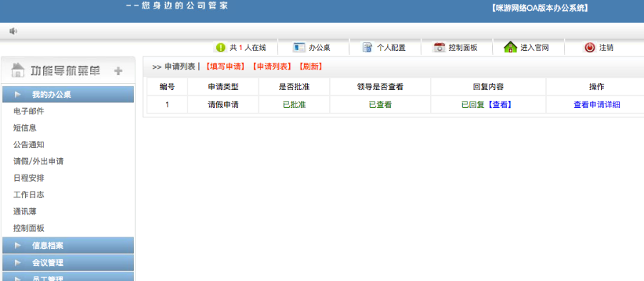The width and height of the screenshot is (644, 281).
Task: Click 【查看】 link in 回复内容 cell
Action: click(x=499, y=104)
